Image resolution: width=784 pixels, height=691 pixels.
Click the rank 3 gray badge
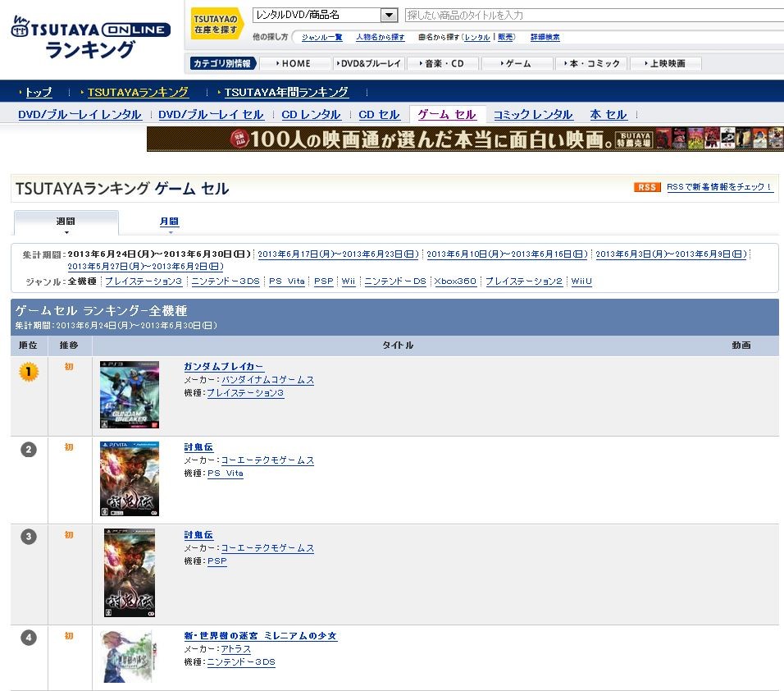(29, 537)
